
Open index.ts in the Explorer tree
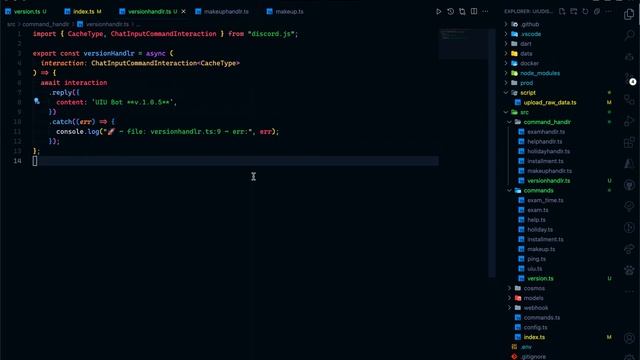534,337
